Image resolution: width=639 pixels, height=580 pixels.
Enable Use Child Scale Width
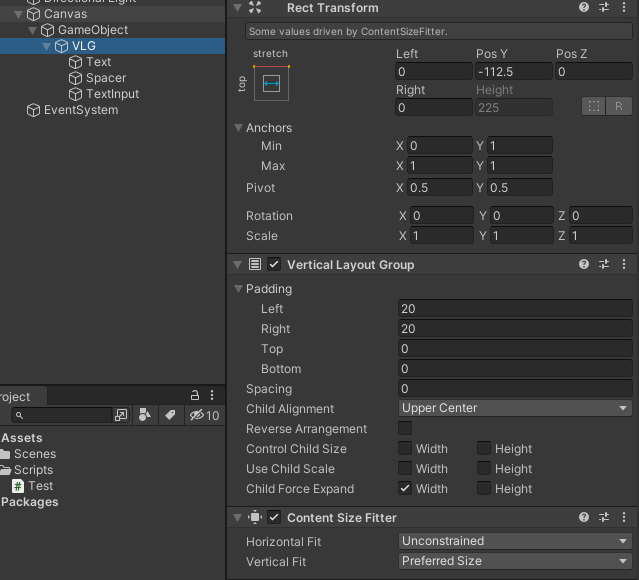[405, 468]
